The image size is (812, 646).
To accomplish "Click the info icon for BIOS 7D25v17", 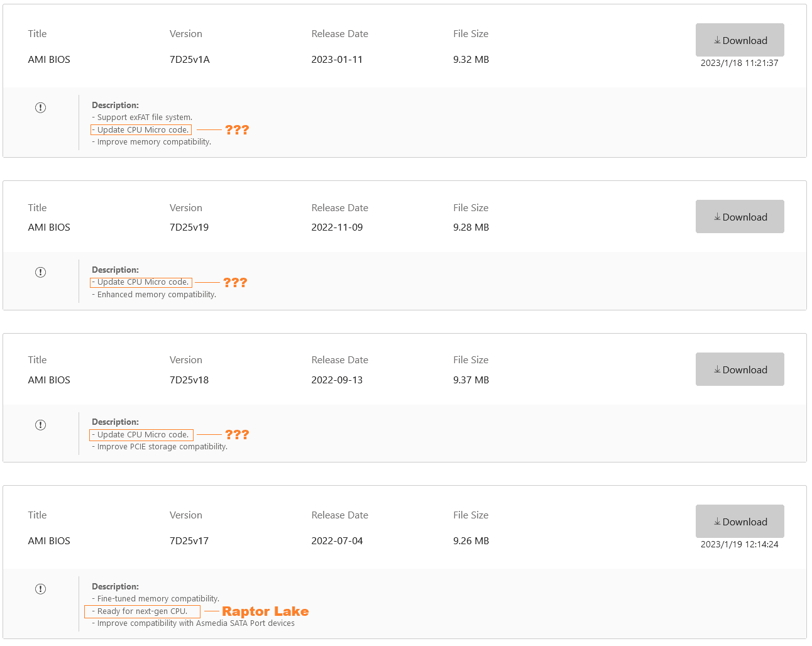I will pos(40,589).
